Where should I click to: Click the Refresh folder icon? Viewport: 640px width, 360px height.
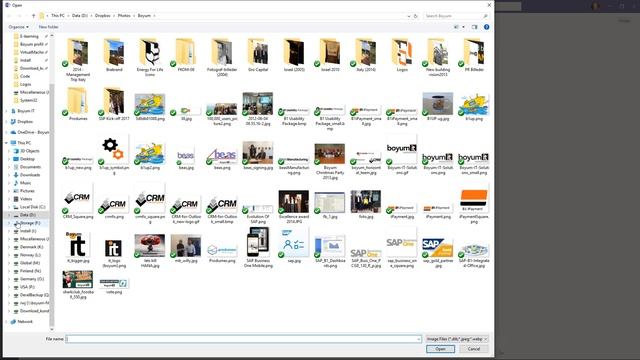click(x=416, y=16)
